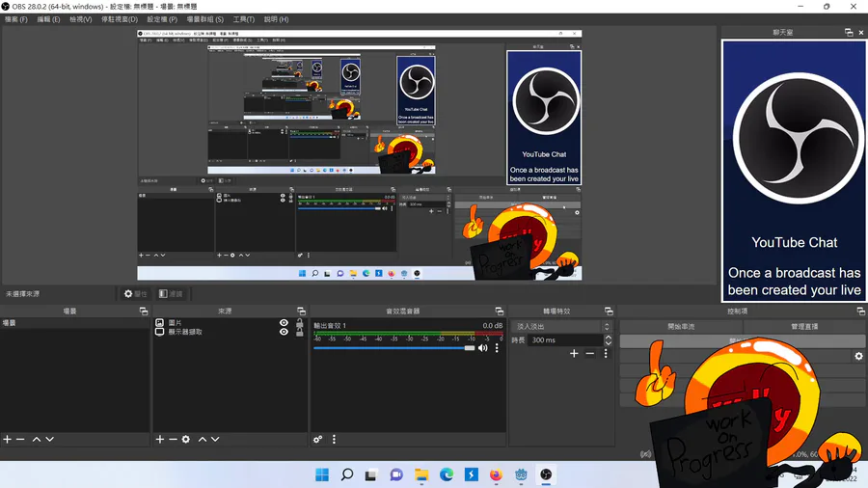Open the 場景群組 (S) menu
Image resolution: width=868 pixels, height=488 pixels.
(204, 19)
